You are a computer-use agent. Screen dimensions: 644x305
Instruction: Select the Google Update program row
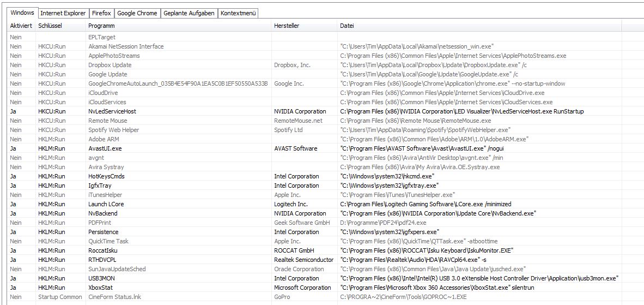tap(108, 74)
